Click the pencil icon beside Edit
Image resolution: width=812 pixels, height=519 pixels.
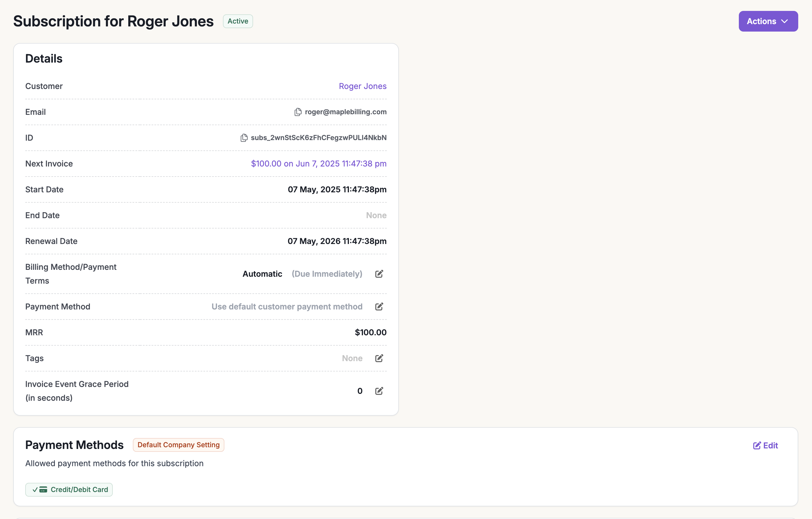coord(757,446)
